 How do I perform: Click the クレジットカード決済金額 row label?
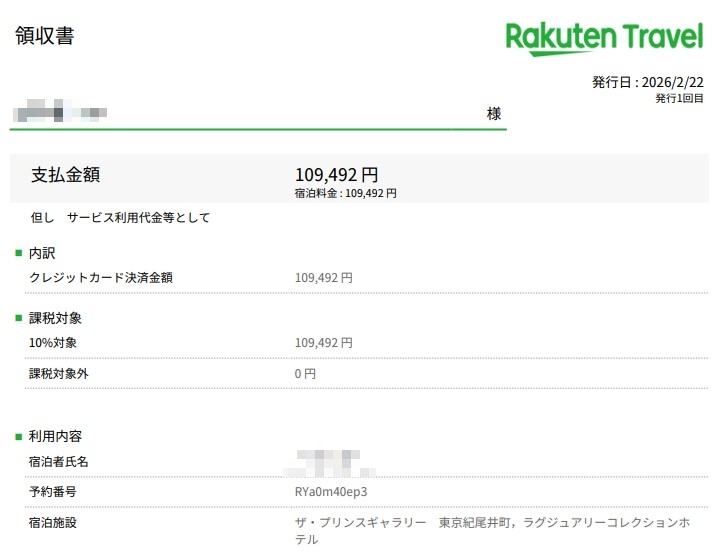tap(101, 278)
